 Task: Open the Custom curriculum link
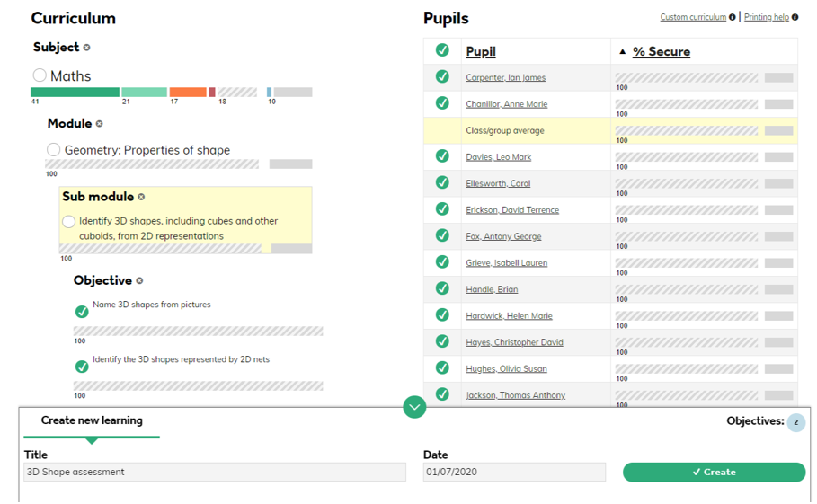click(x=693, y=17)
